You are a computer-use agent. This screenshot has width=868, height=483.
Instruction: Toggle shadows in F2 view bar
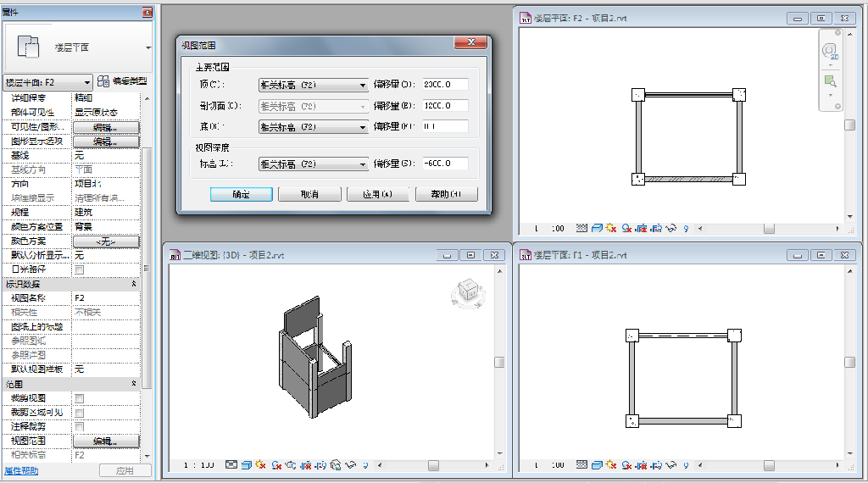tap(626, 228)
